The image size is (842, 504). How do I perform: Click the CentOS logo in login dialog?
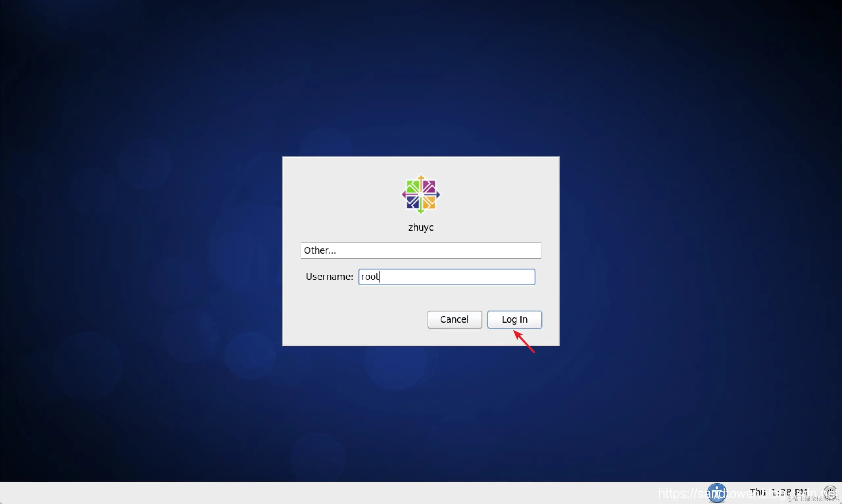pos(421,194)
